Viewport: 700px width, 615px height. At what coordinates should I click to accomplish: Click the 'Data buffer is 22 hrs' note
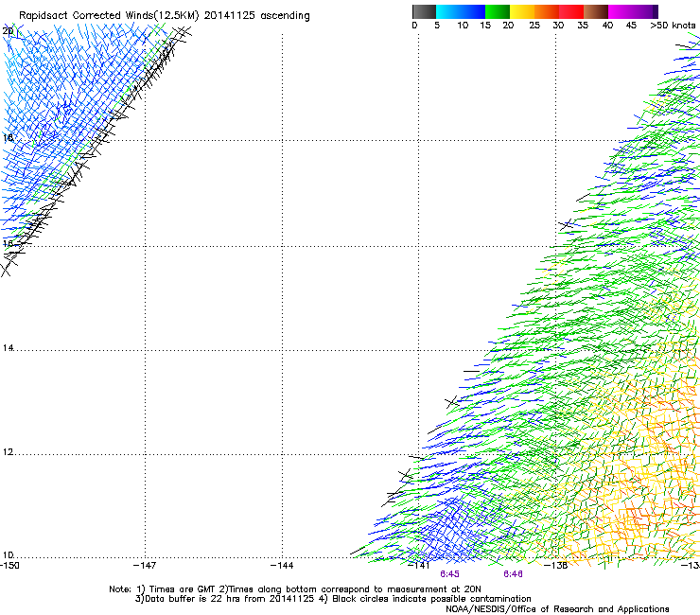coord(193,599)
